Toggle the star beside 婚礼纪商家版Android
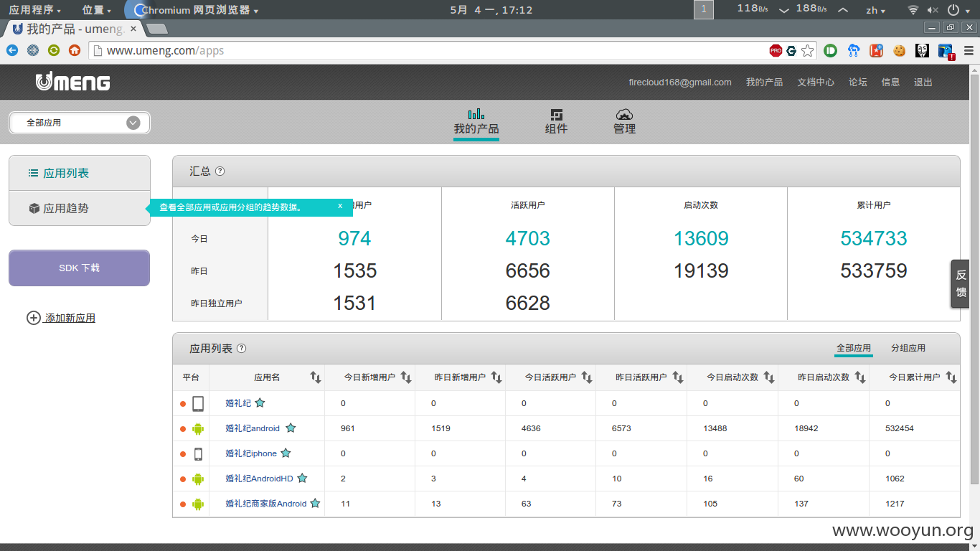Viewport: 980px width, 551px height. (x=315, y=503)
